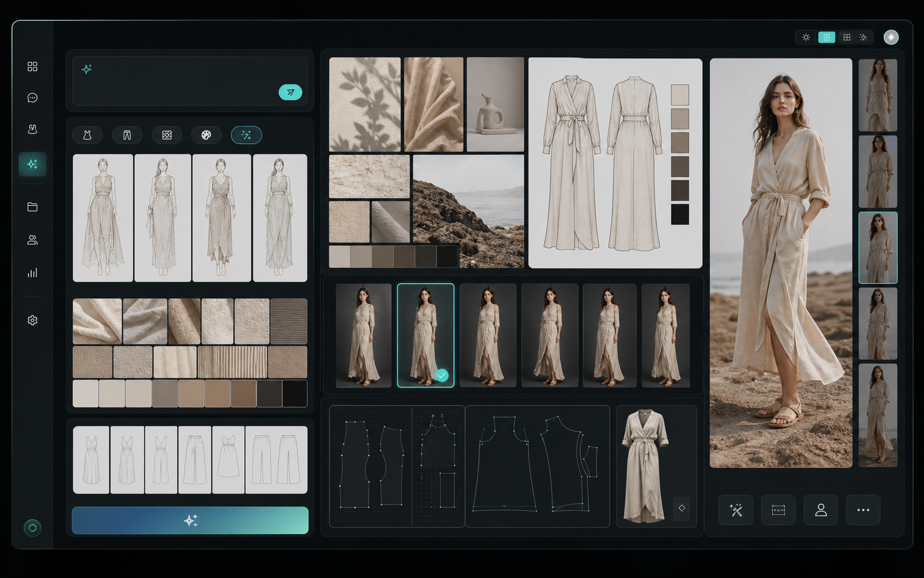Switch to the magic wand category tab

[246, 135]
